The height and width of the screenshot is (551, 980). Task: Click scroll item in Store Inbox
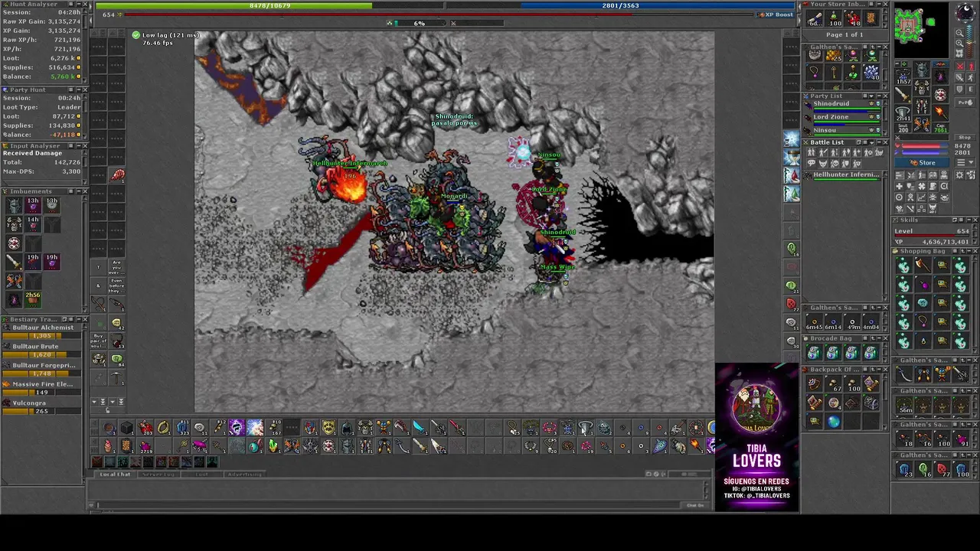point(815,18)
